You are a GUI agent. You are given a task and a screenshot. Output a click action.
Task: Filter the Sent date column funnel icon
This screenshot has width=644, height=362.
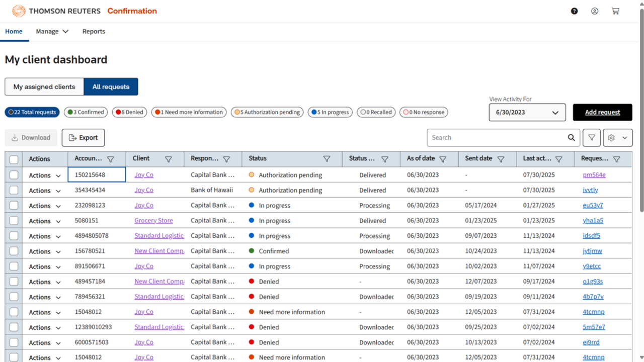click(501, 159)
